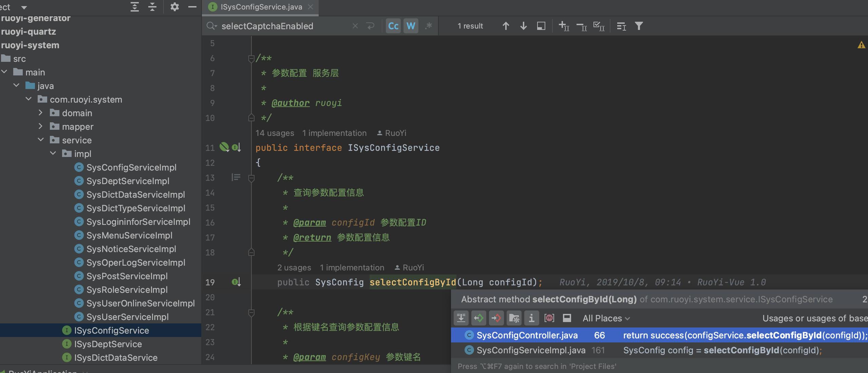Go to next search occurrence arrow
Screen dimensions: 868x373
(x=523, y=26)
